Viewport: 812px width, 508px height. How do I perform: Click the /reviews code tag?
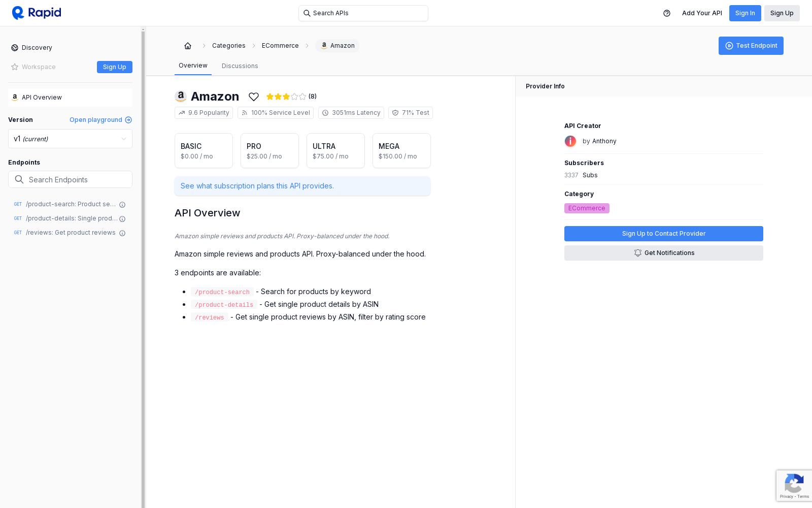pos(210,317)
